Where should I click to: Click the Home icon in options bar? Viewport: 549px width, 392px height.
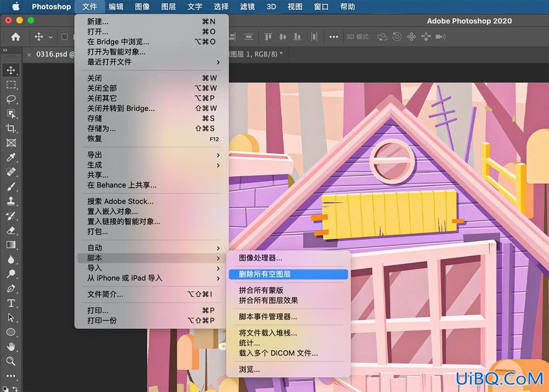point(15,37)
